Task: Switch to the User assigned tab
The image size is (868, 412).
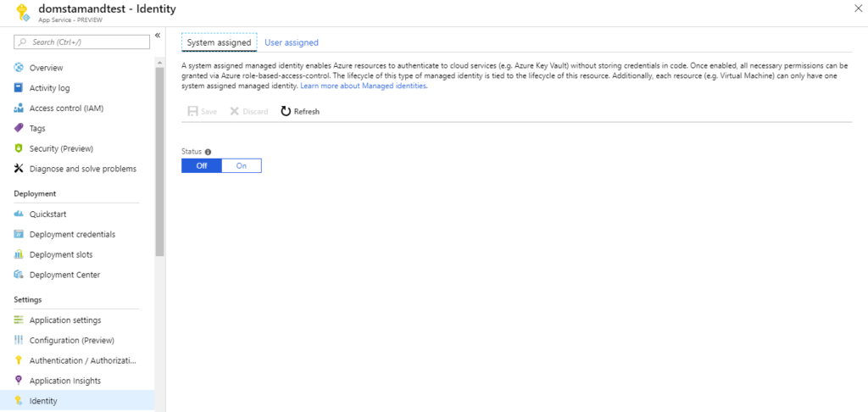Action: (292, 42)
